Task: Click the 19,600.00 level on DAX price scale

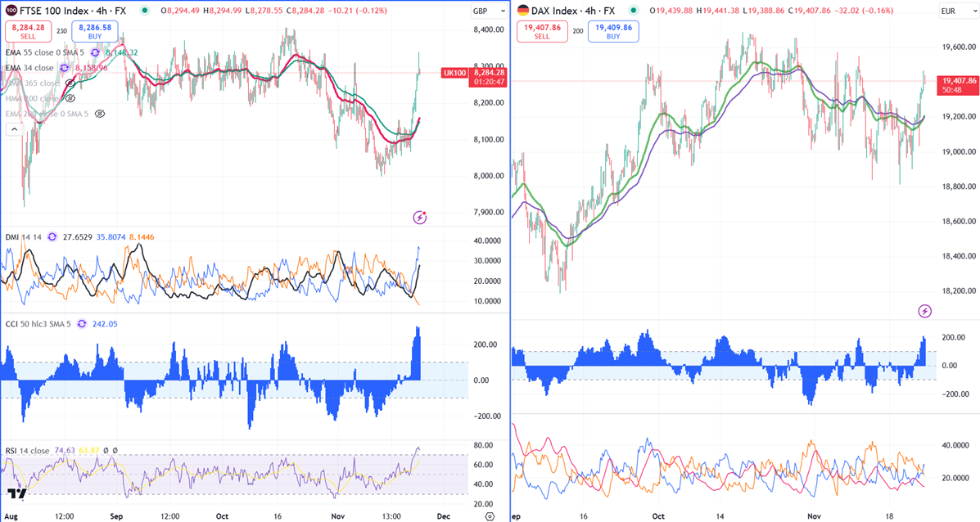Action: pos(960,47)
